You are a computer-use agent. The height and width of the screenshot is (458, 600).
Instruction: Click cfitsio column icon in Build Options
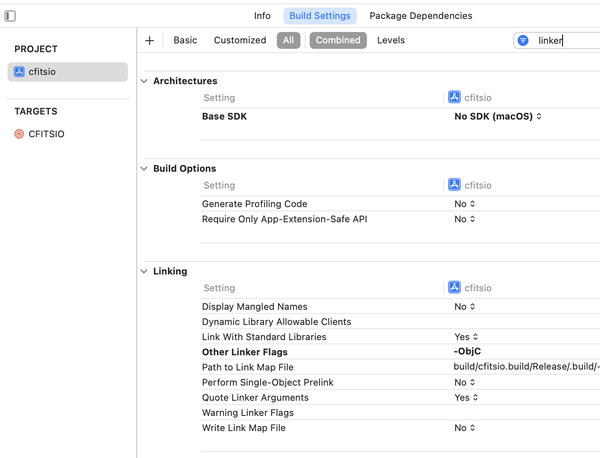[x=454, y=185]
